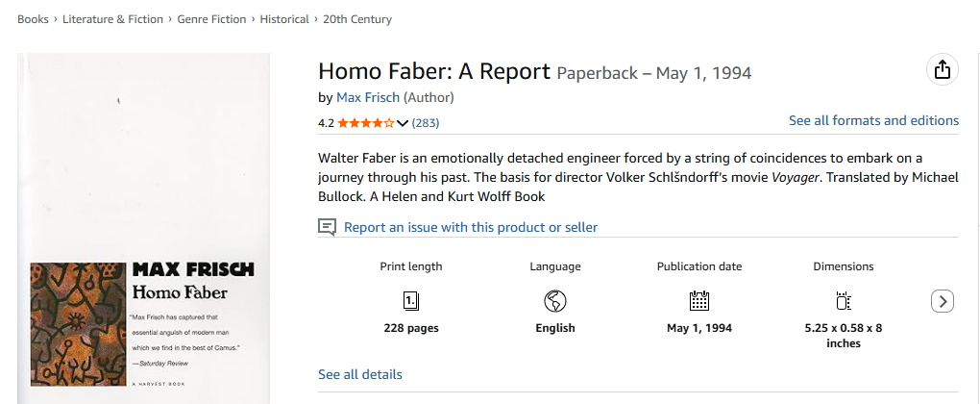Click the orange star rating icons

coord(365,123)
